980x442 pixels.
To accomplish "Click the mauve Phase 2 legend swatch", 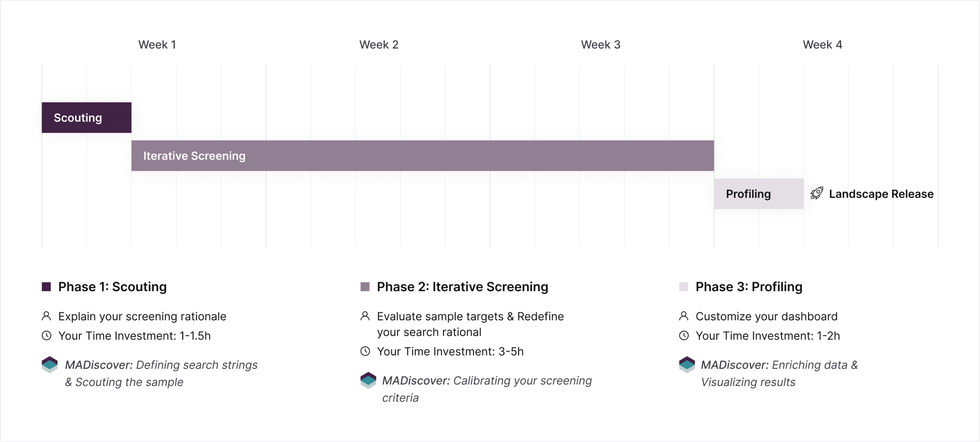I will click(x=365, y=287).
